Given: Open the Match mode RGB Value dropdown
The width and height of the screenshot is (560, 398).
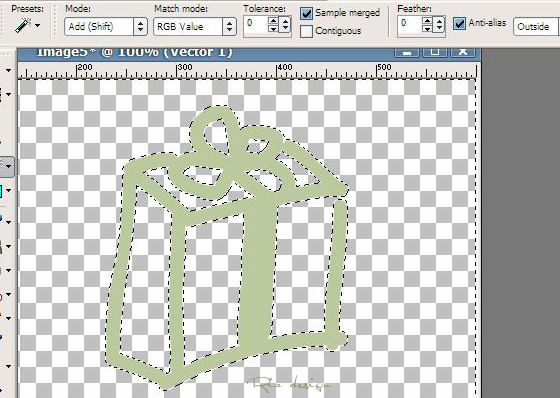Looking at the screenshot, I should 195,26.
